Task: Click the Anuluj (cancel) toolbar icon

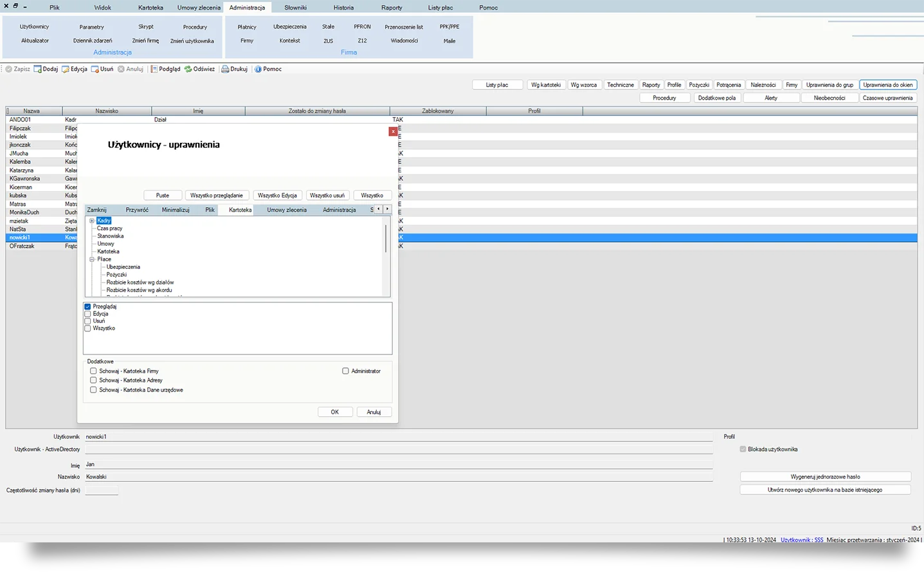Action: pyautogui.click(x=121, y=69)
